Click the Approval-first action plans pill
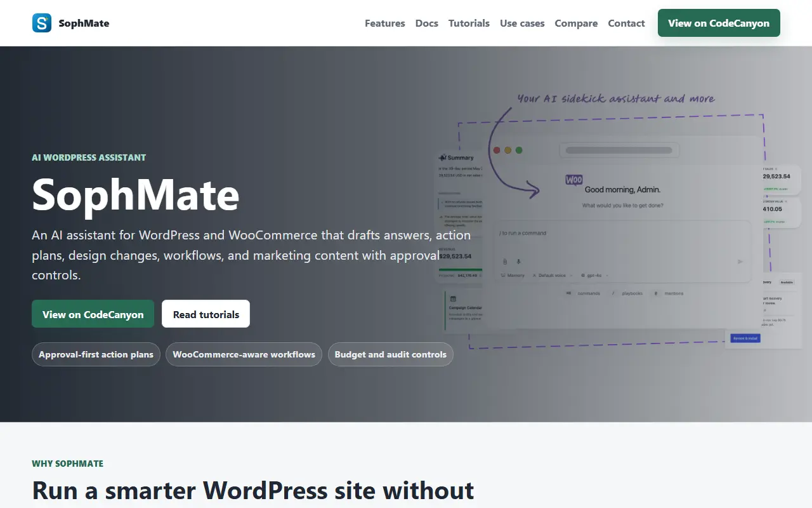Image resolution: width=812 pixels, height=508 pixels. click(96, 354)
